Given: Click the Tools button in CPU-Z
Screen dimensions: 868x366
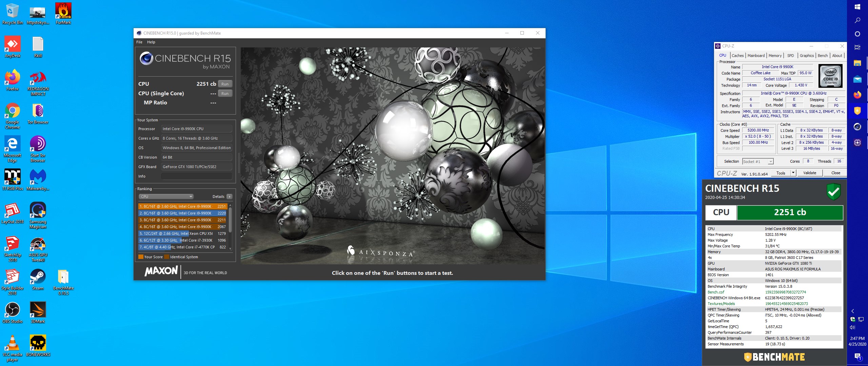Looking at the screenshot, I should pyautogui.click(x=781, y=173).
